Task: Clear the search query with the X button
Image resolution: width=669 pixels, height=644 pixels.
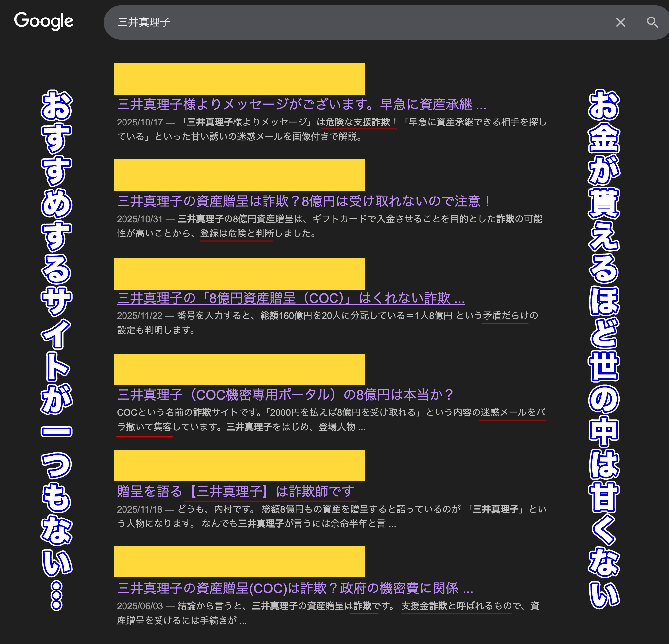Action: click(620, 22)
